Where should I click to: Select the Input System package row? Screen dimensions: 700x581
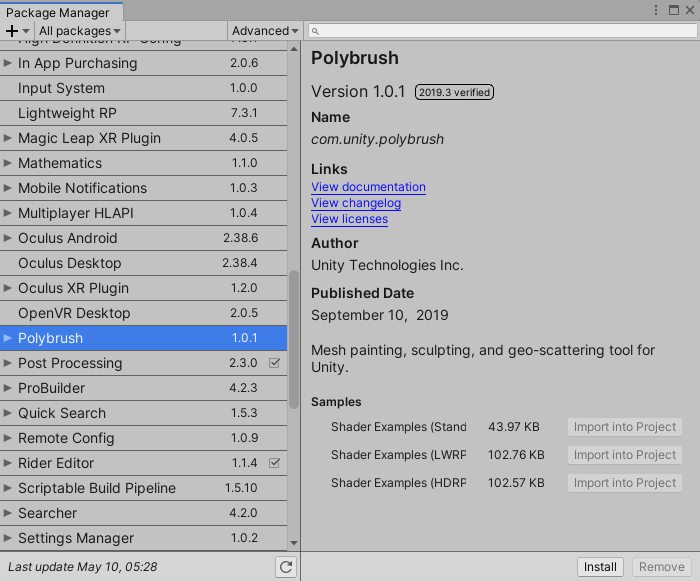[143, 88]
